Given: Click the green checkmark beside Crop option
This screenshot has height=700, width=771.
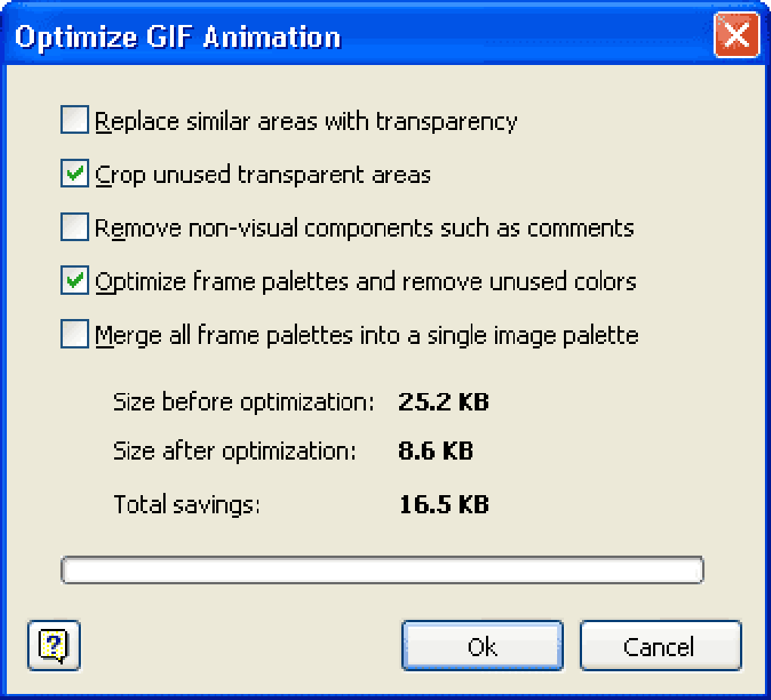Looking at the screenshot, I should pos(73,173).
